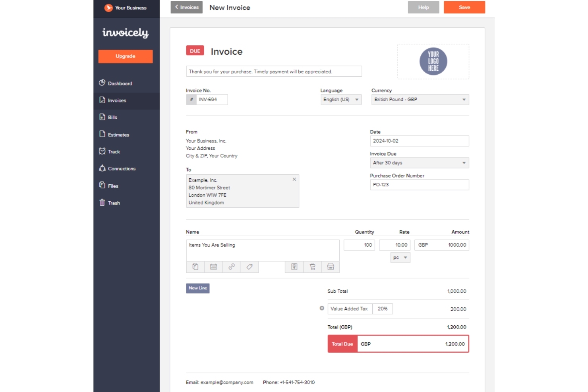Screen dimensions: 588x392
Task: Click the tag icon for the line item
Action: point(250,266)
